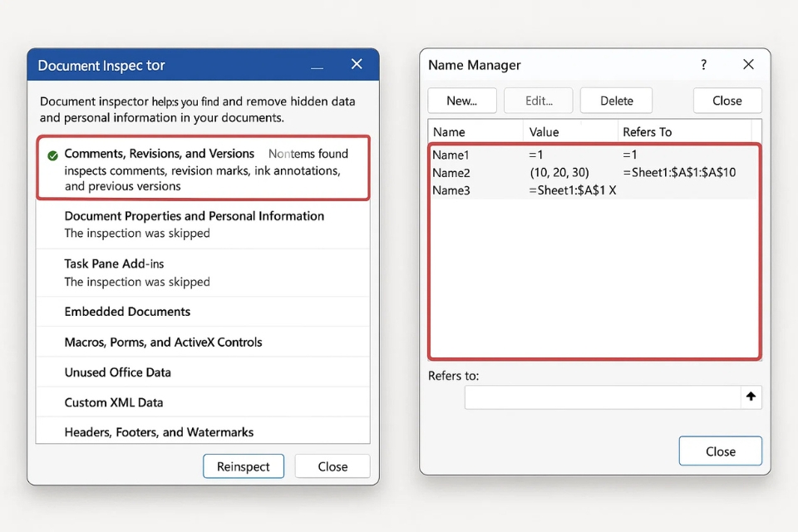Image resolution: width=798 pixels, height=532 pixels.
Task: Minimize the Document Inspector dialog
Action: 317,66
